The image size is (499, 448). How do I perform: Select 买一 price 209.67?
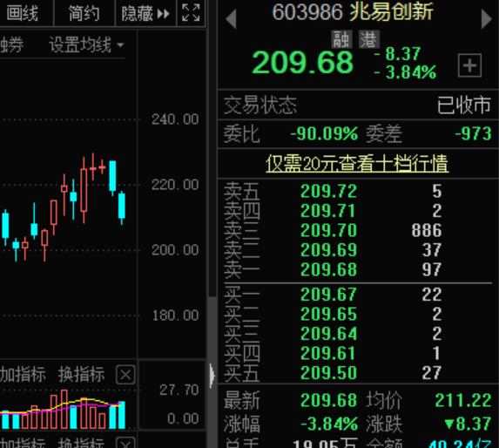pyautogui.click(x=328, y=295)
